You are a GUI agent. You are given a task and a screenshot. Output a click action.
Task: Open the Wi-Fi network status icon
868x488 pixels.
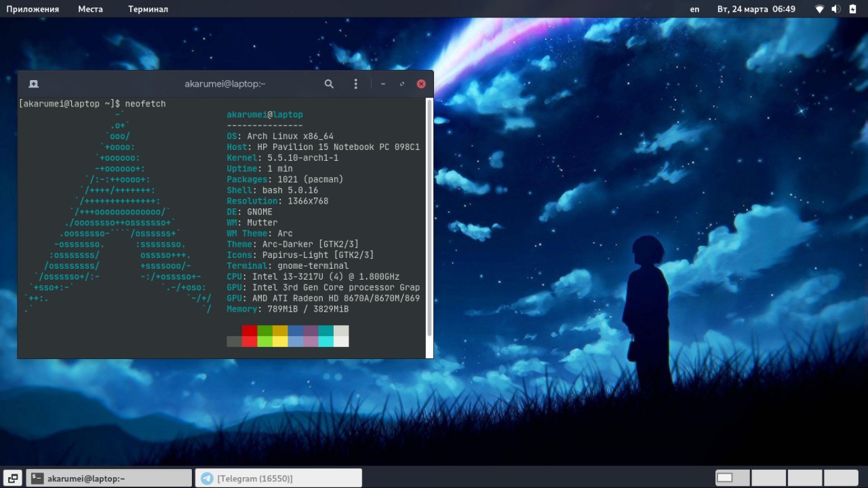819,9
